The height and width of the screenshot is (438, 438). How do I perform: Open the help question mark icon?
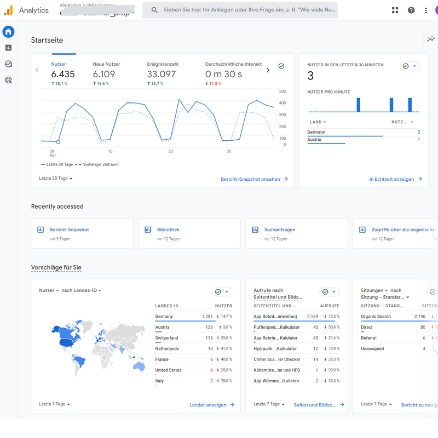tap(411, 10)
